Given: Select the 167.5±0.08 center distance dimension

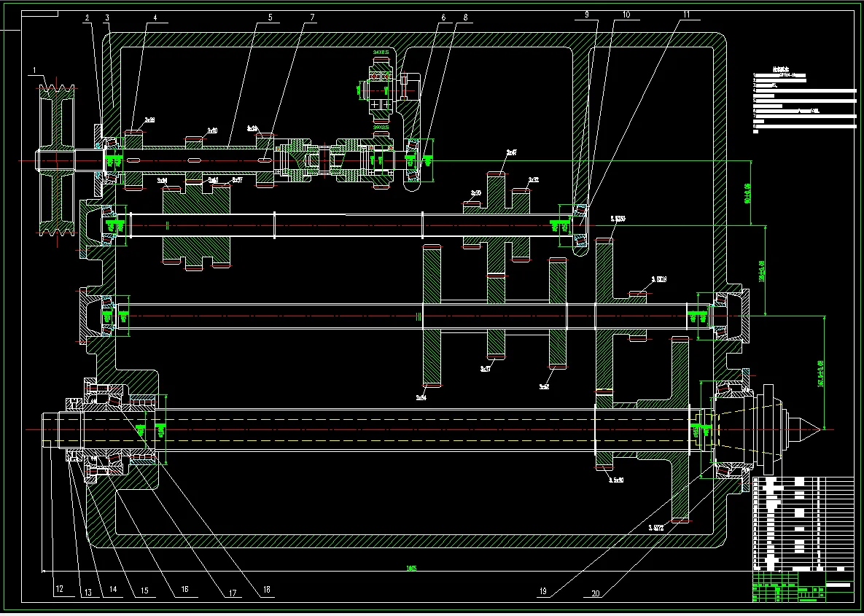Looking at the screenshot, I should click(820, 373).
